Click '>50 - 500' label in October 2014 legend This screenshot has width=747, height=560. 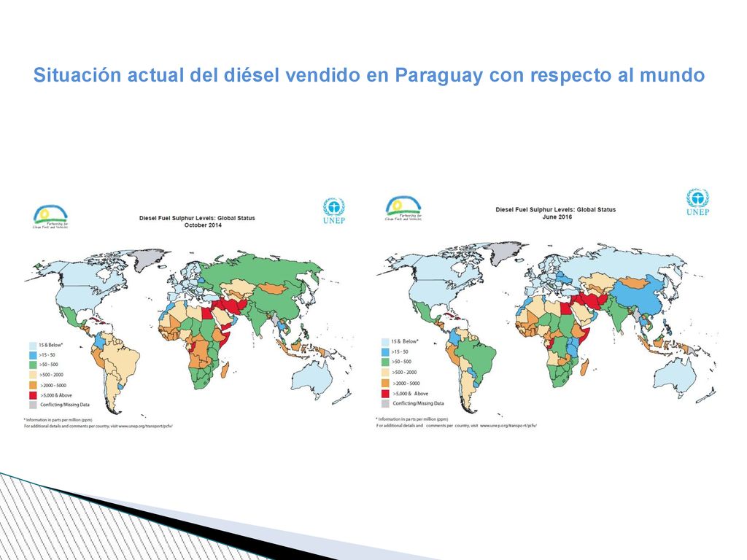[x=49, y=365]
